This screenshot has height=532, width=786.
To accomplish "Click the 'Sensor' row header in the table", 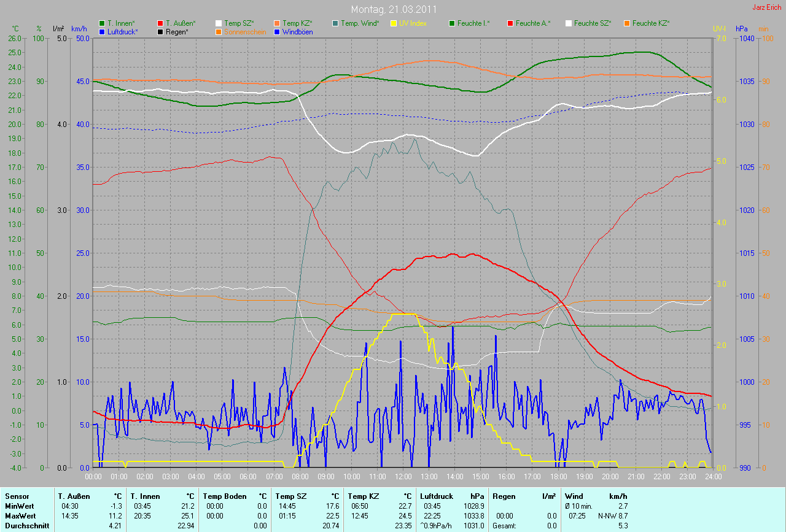I will coord(17,496).
